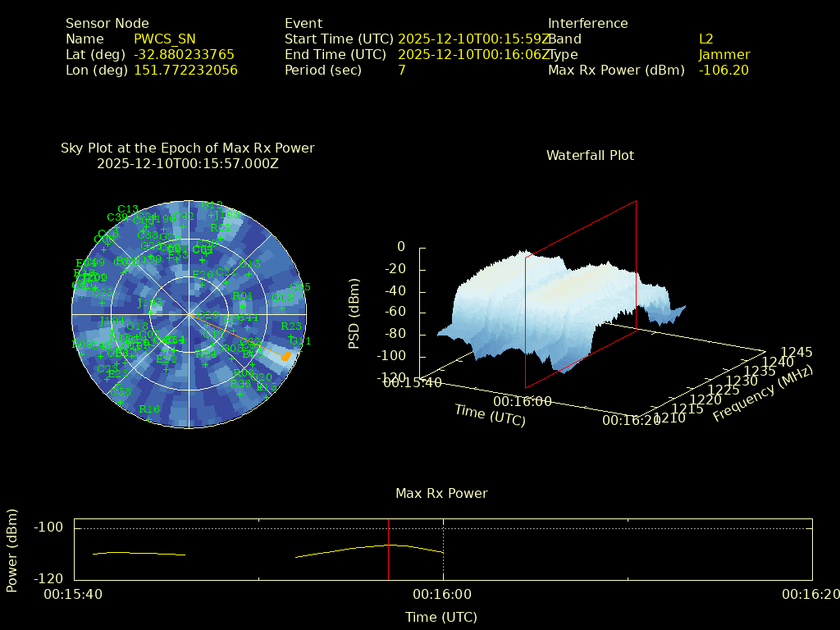Click the 1245 MHz frequency axis label
The width and height of the screenshot is (840, 630).
pos(796,352)
